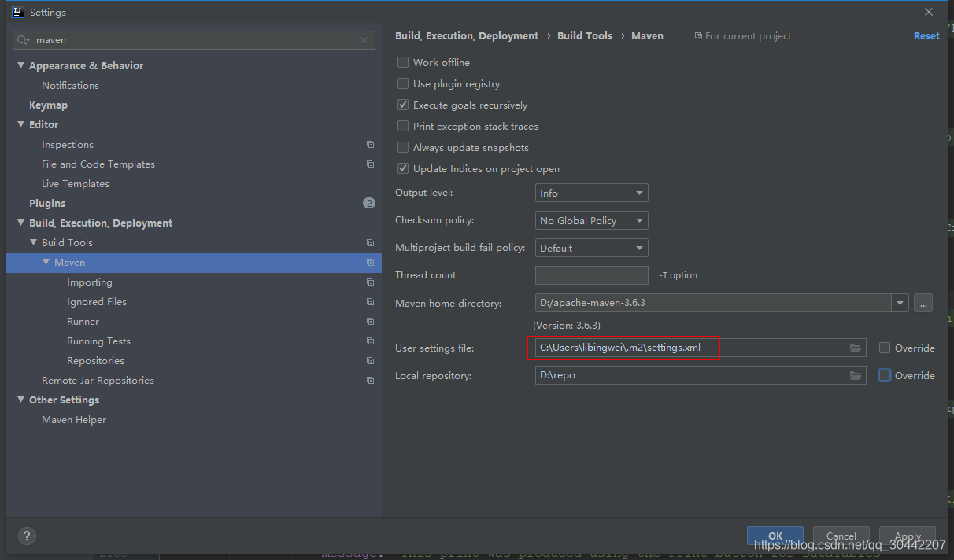The width and height of the screenshot is (954, 560).
Task: Click the Cancel button
Action: [841, 536]
